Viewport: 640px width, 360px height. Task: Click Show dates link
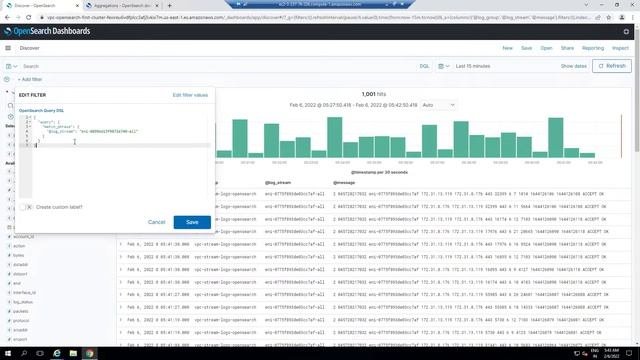point(573,66)
